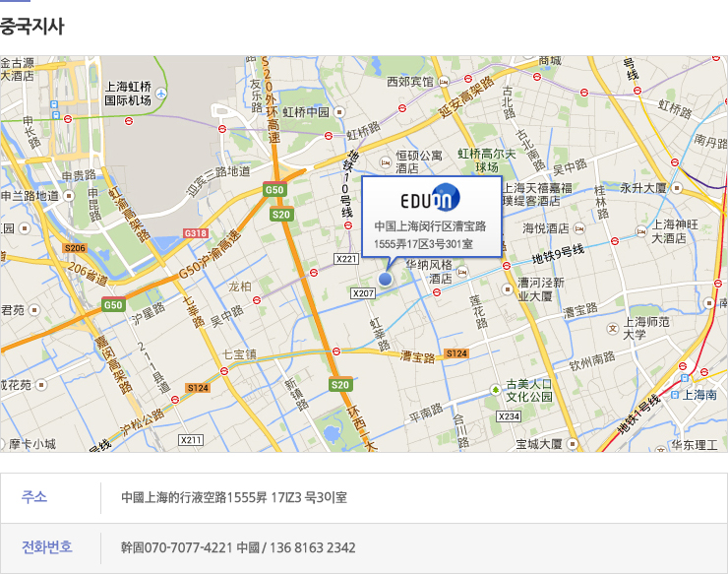Select the hotel icon next to 西郊宾馆

point(444,83)
